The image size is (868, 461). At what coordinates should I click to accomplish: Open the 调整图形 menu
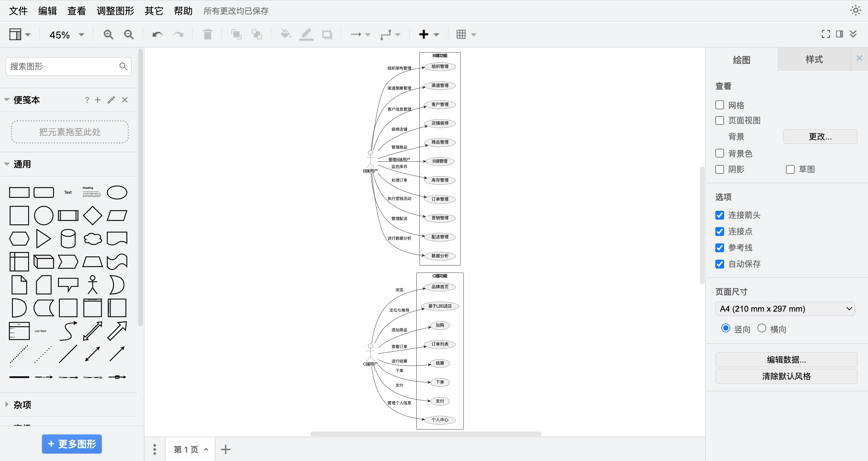(x=115, y=11)
